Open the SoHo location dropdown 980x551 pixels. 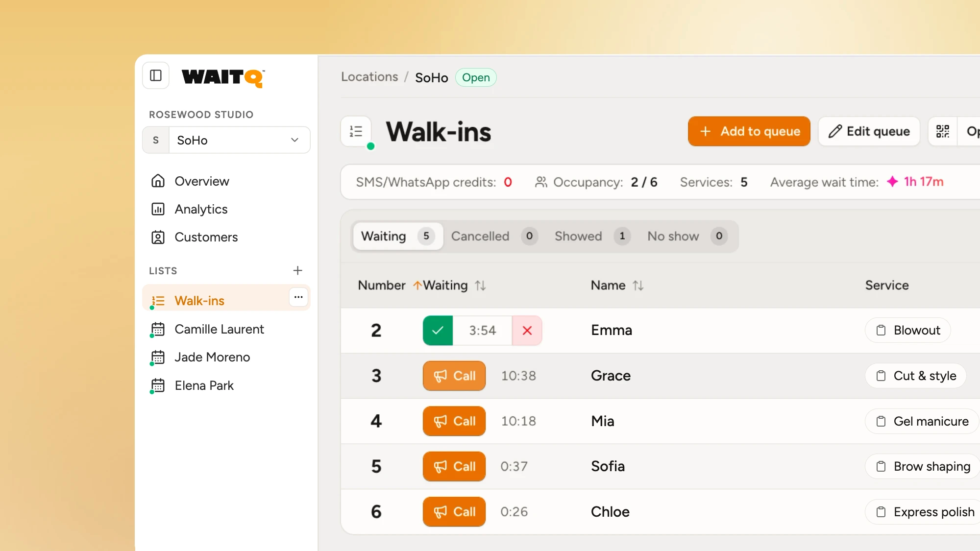coord(226,140)
